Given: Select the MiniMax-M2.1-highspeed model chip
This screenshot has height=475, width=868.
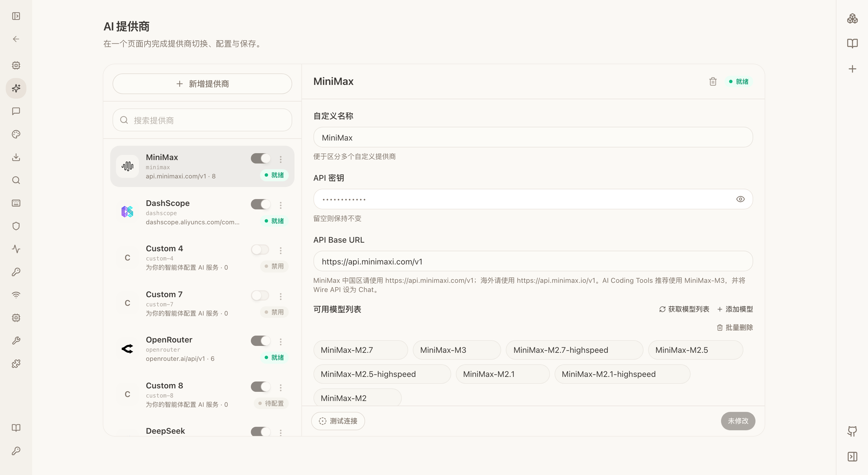Looking at the screenshot, I should (622, 374).
